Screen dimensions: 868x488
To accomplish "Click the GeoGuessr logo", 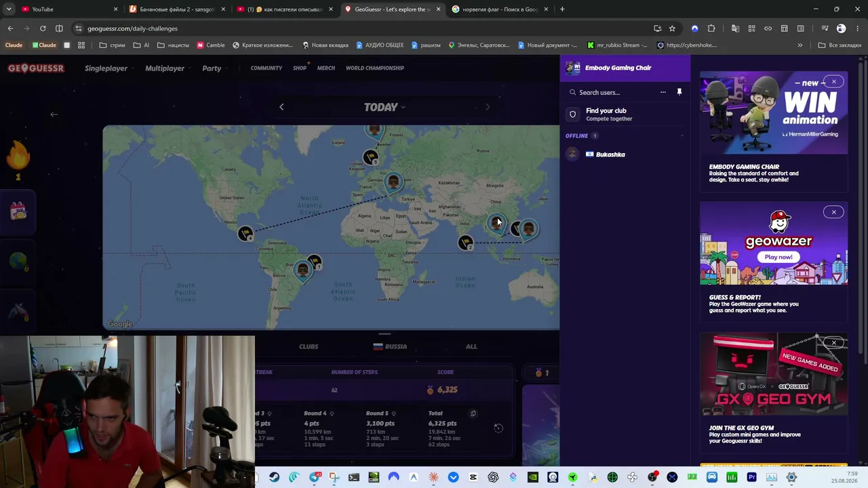I will coord(36,68).
